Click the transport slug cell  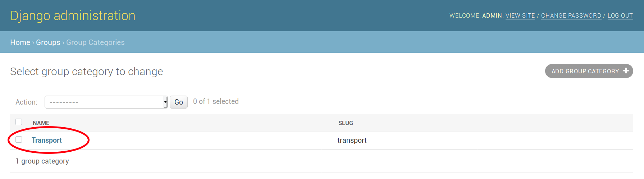point(352,140)
